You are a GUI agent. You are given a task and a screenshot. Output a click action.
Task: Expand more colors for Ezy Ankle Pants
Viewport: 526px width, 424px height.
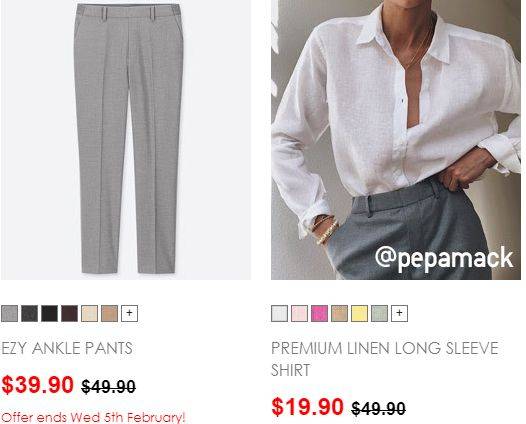pyautogui.click(x=129, y=313)
